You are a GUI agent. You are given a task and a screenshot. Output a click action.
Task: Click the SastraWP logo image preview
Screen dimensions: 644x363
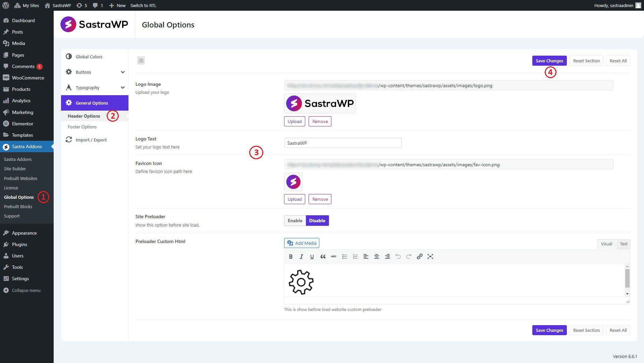(x=320, y=103)
